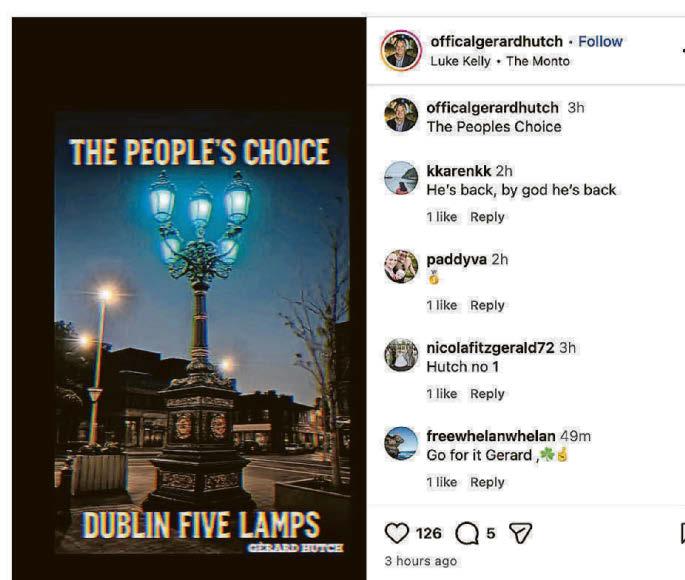The image size is (685, 580).
Task: Open officalgerardhutch header profile picture
Action: [x=401, y=51]
